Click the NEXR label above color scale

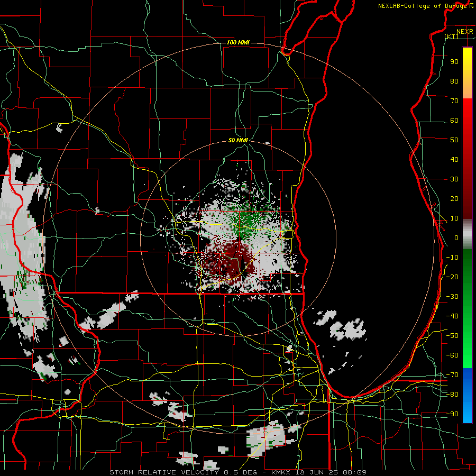click(x=465, y=32)
